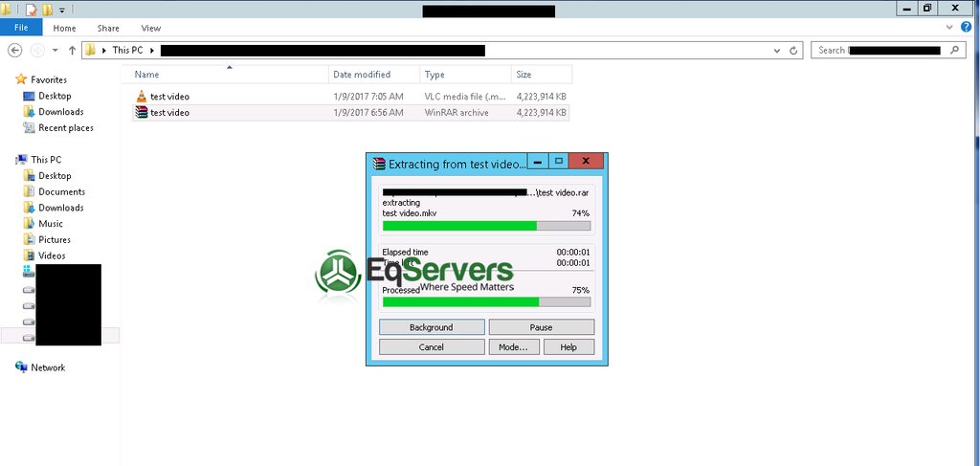Open Pictures folder under This PC
This screenshot has width=980, height=466.
point(55,239)
